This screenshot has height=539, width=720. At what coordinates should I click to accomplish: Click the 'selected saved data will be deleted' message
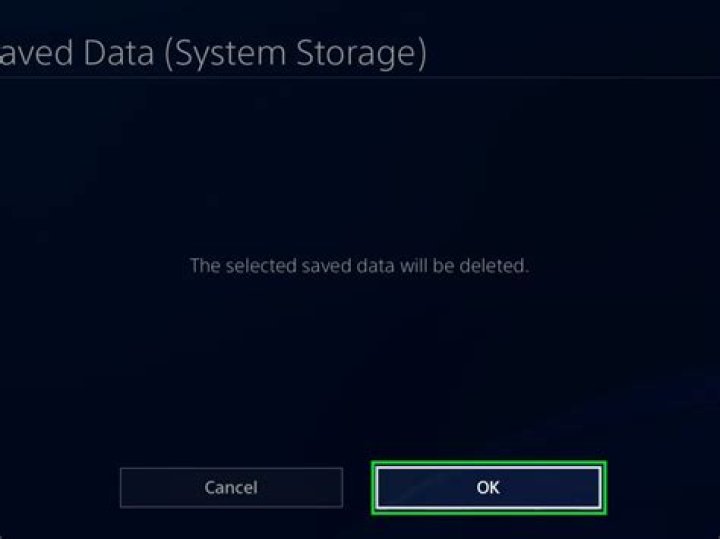click(x=360, y=266)
